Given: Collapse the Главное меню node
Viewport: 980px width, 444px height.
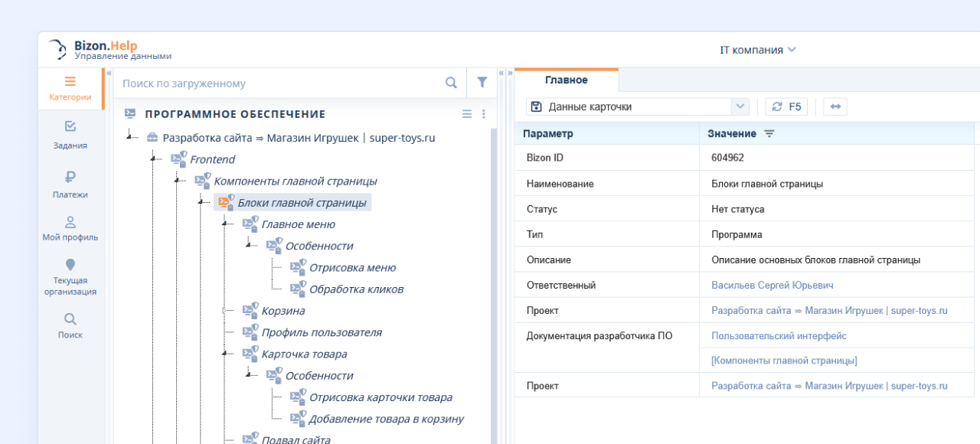Looking at the screenshot, I should [225, 224].
